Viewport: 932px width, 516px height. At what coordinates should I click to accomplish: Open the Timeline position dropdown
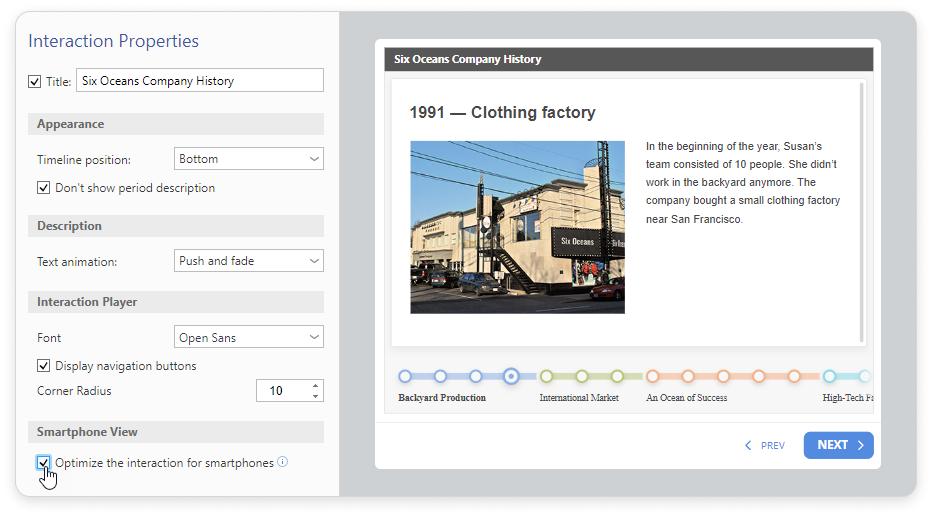[248, 159]
